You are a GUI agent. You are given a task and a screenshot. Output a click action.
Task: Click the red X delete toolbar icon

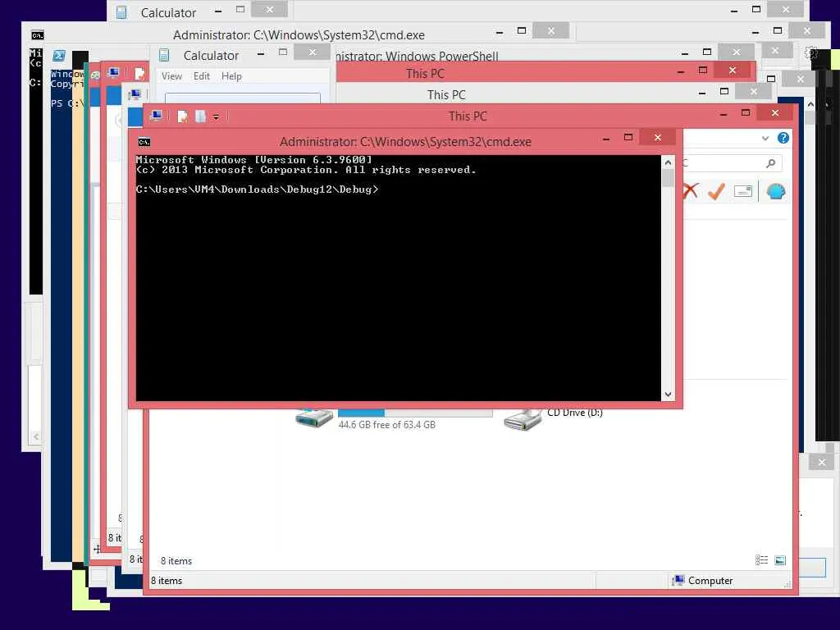[x=691, y=191]
